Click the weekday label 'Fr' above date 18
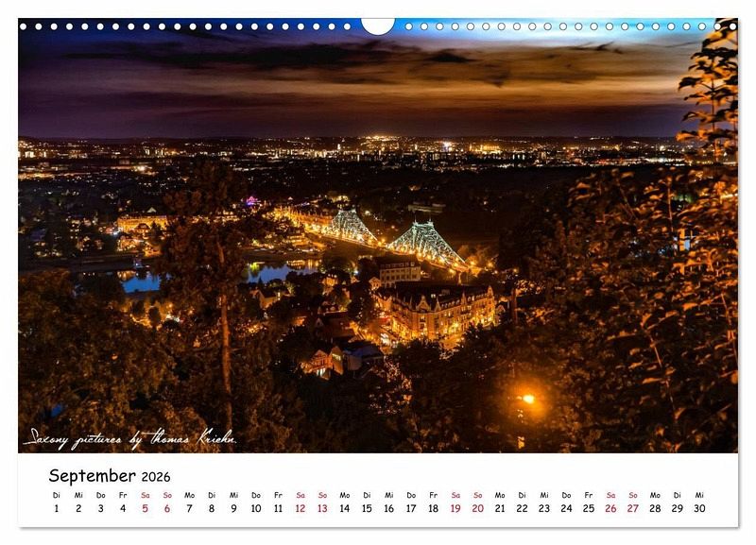Viewport: 756px width, 545px height. tap(434, 495)
